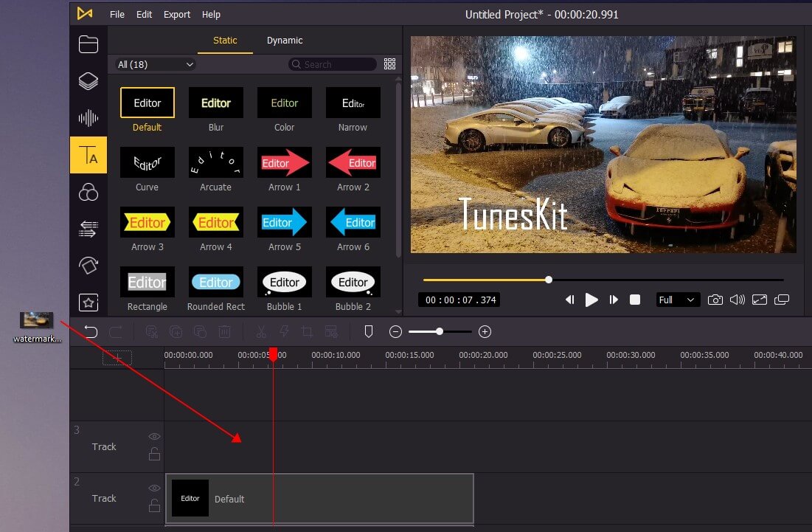Open the Transitions panel icon
Viewport: 812px width, 532px height.
88,229
